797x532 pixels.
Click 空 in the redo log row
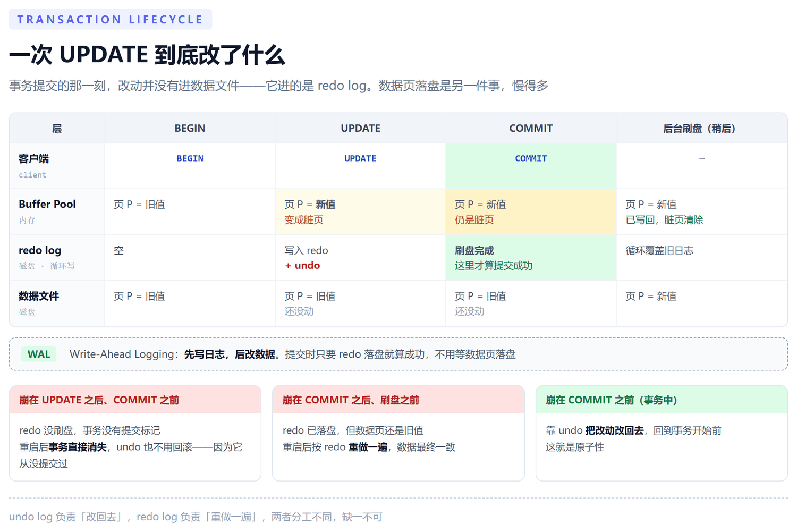pos(119,250)
